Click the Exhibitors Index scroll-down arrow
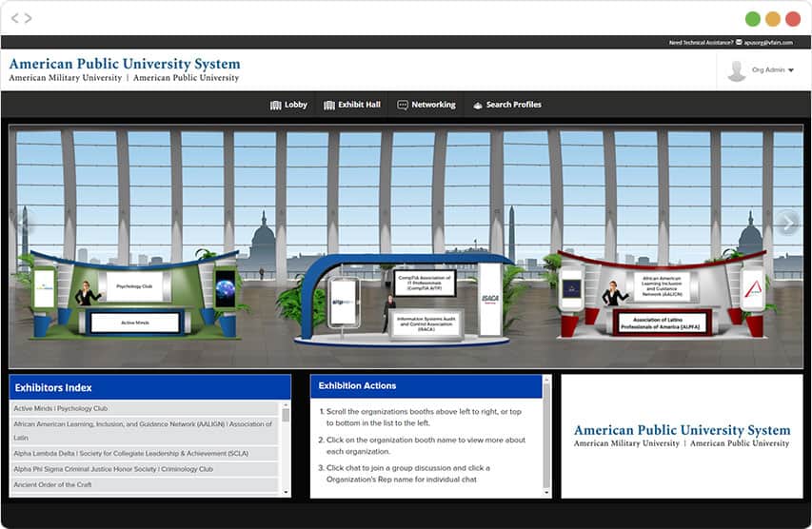This screenshot has height=529, width=812. (286, 492)
